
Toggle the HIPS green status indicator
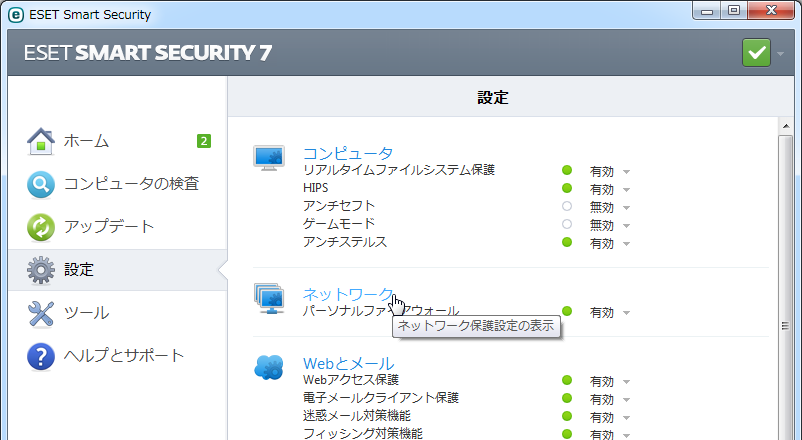[567, 189]
